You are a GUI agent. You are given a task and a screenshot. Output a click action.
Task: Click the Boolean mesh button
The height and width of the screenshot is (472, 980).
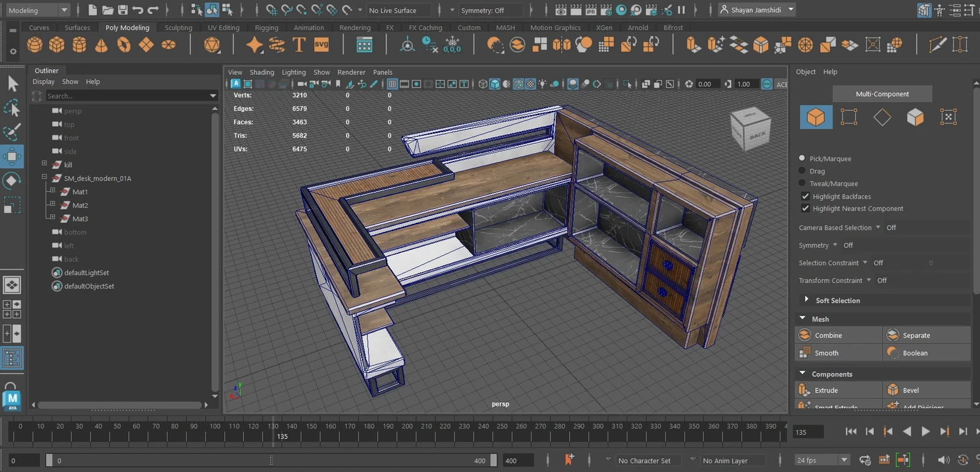914,353
